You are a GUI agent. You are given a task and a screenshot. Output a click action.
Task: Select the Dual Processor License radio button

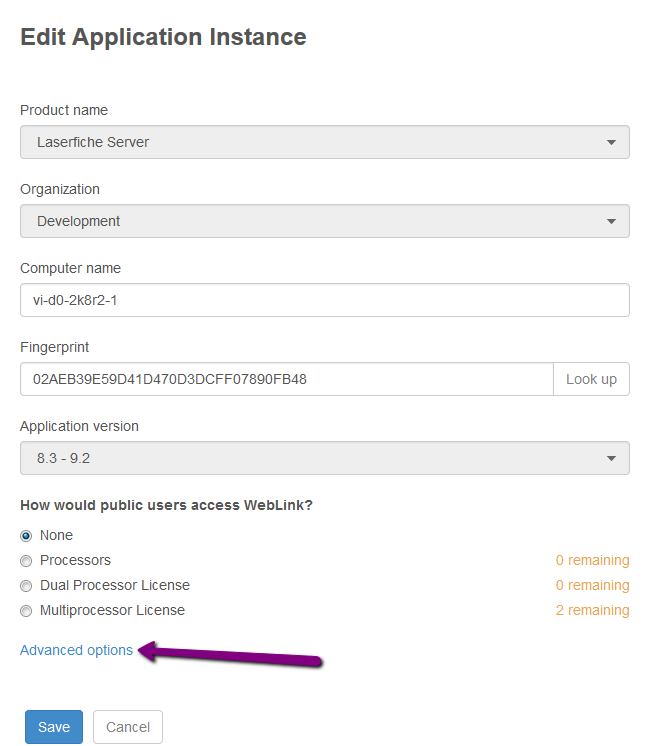coord(26,586)
